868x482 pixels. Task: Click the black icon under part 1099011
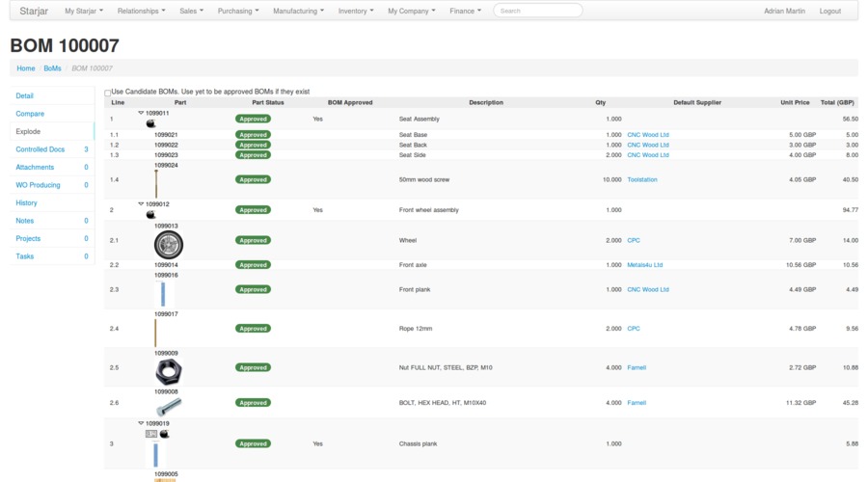(150, 123)
